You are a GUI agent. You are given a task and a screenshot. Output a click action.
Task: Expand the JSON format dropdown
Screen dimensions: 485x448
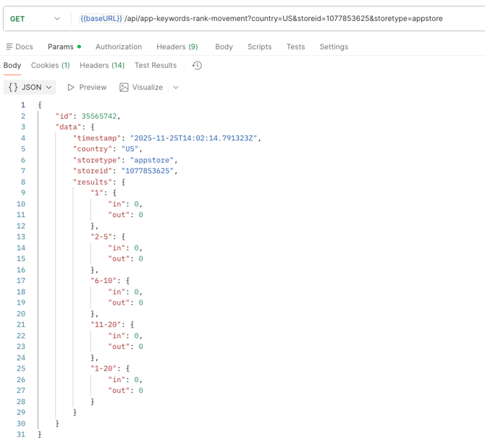pyautogui.click(x=48, y=88)
